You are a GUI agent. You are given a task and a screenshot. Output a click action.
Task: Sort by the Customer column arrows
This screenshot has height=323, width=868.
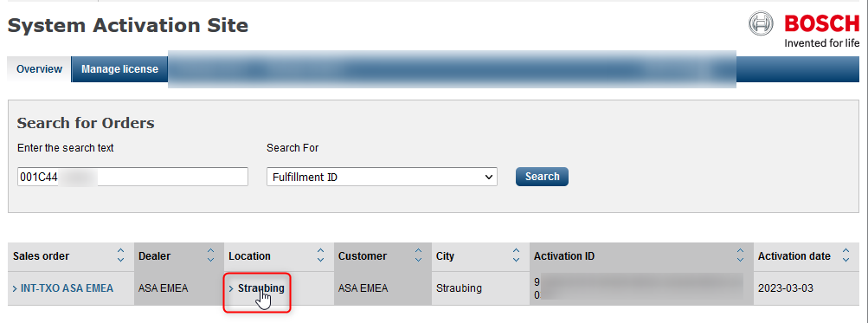click(419, 255)
